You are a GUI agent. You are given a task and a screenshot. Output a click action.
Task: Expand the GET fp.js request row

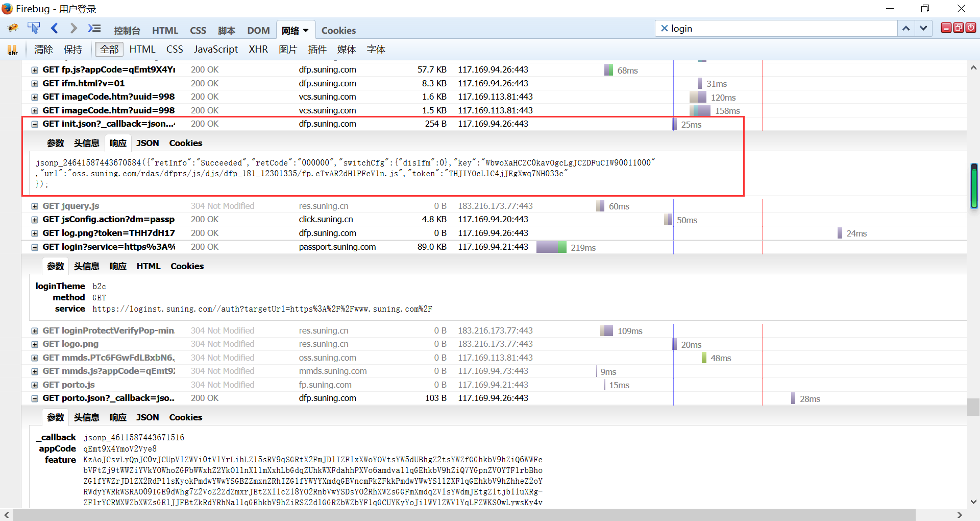coord(35,70)
